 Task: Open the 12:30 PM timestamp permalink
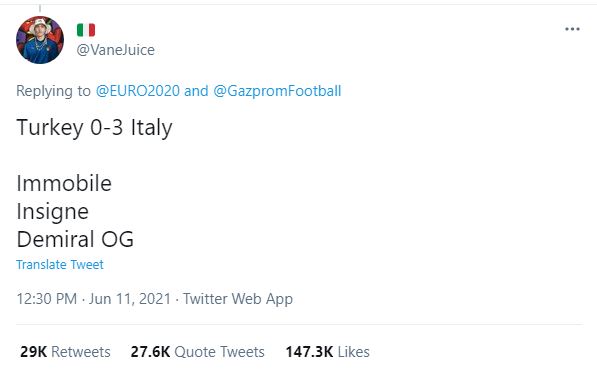click(46, 299)
